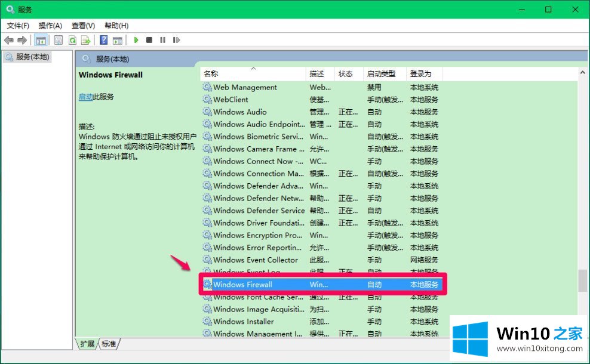Toggle the Show/Hide Action Pane icon
The image size is (590, 364).
click(x=118, y=40)
